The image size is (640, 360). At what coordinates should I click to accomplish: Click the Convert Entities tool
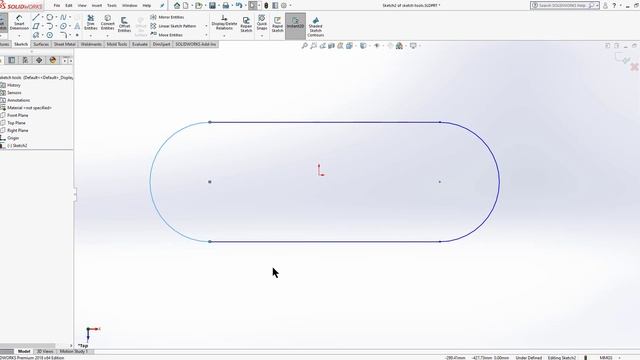click(x=107, y=22)
